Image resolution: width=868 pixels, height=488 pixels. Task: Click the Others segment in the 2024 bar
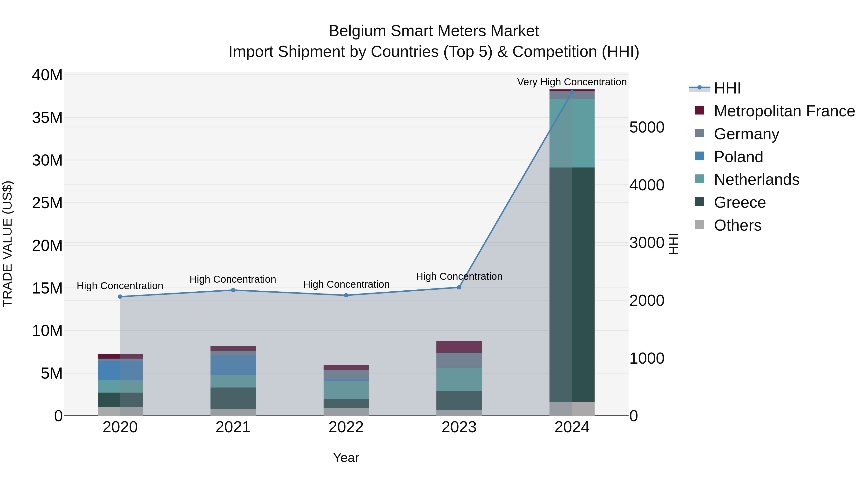(x=572, y=409)
